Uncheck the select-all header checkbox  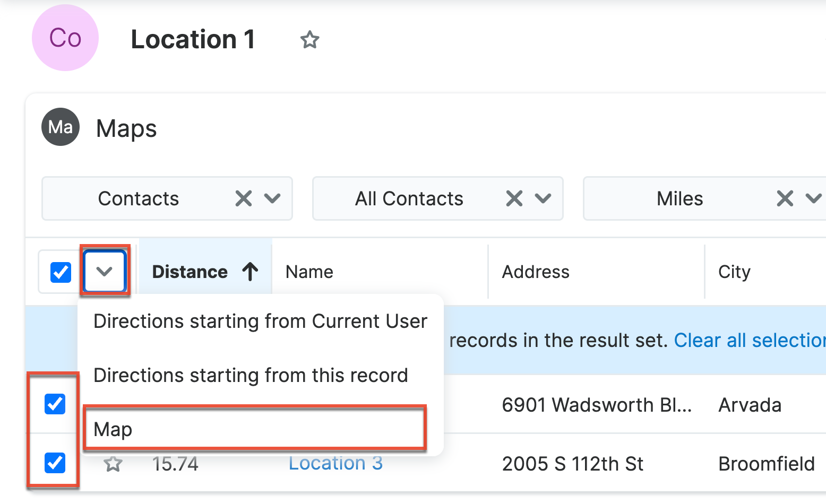[x=61, y=272]
